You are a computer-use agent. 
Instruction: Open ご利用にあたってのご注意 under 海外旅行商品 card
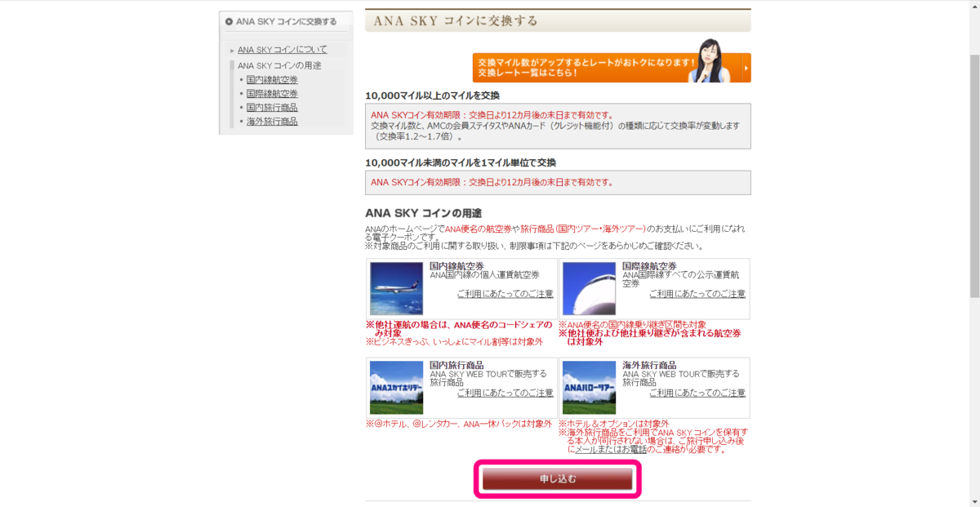(697, 394)
